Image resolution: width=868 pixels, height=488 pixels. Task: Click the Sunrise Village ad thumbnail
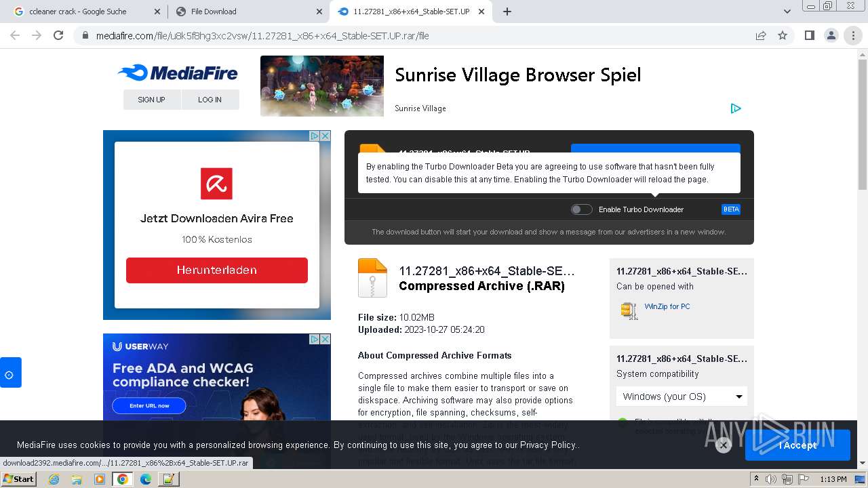click(322, 86)
